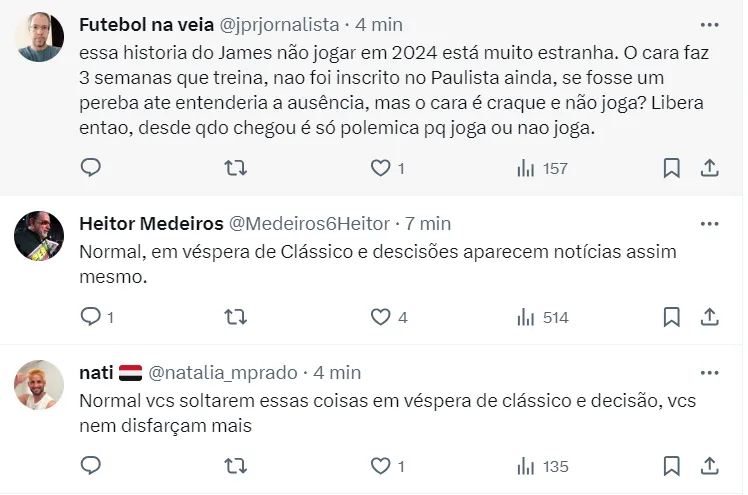View analytics showing 514 views
Screen dimensions: 748x495
pyautogui.click(x=542, y=317)
